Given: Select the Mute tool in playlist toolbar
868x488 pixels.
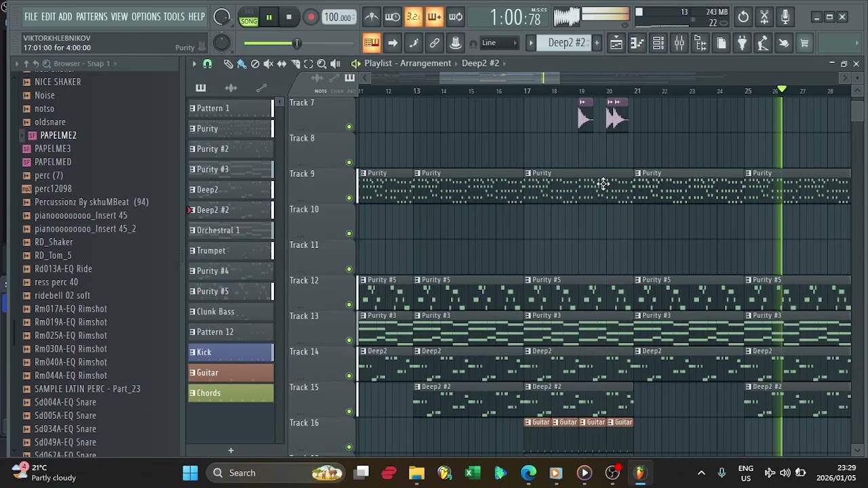Looking at the screenshot, I should (269, 64).
